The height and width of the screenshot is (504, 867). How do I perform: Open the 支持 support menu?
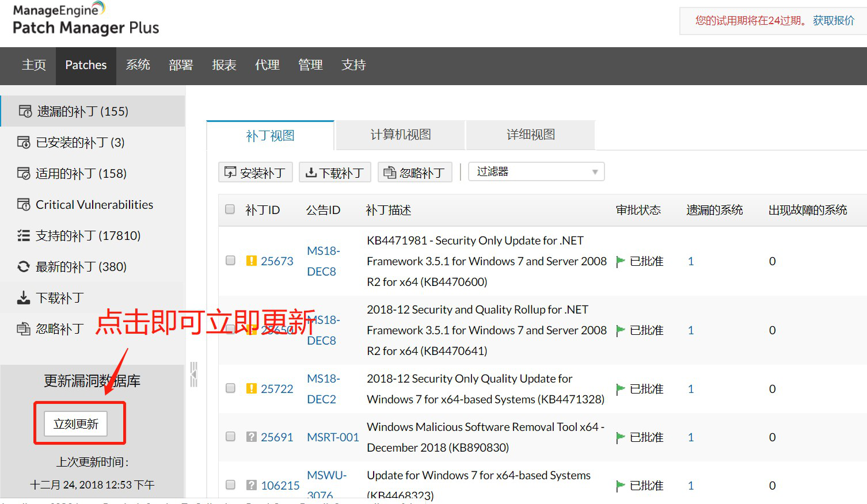pyautogui.click(x=353, y=65)
